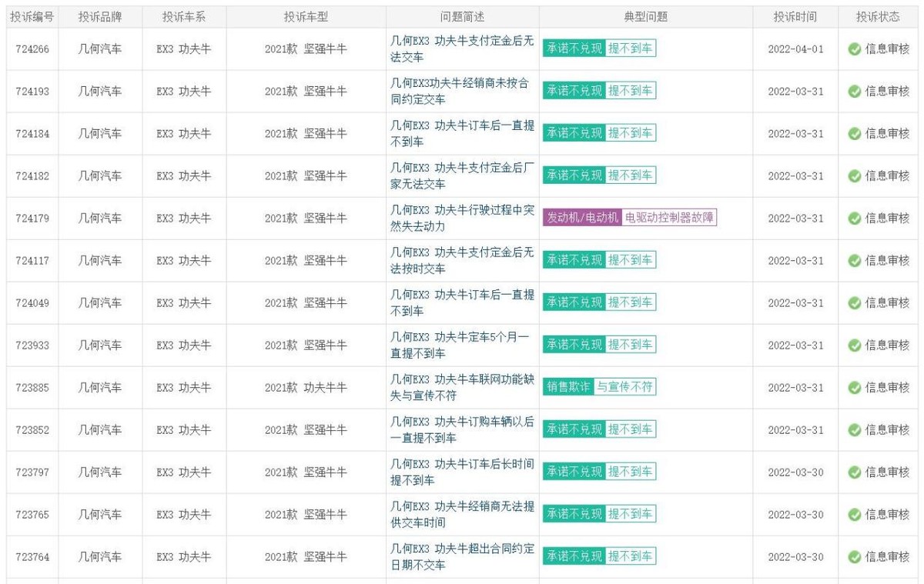
Task: Click '承诺不兑现' tag in row 723852
Action: pyautogui.click(x=574, y=429)
